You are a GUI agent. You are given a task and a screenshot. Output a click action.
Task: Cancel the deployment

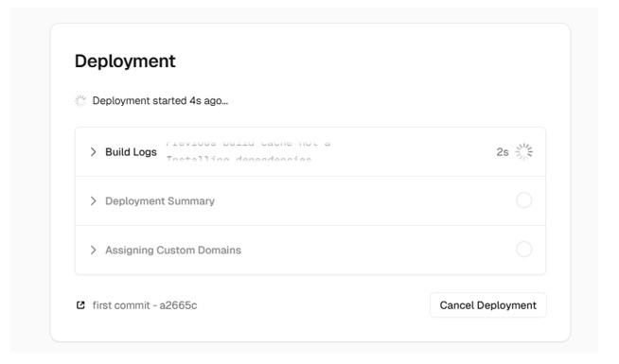[x=488, y=304]
